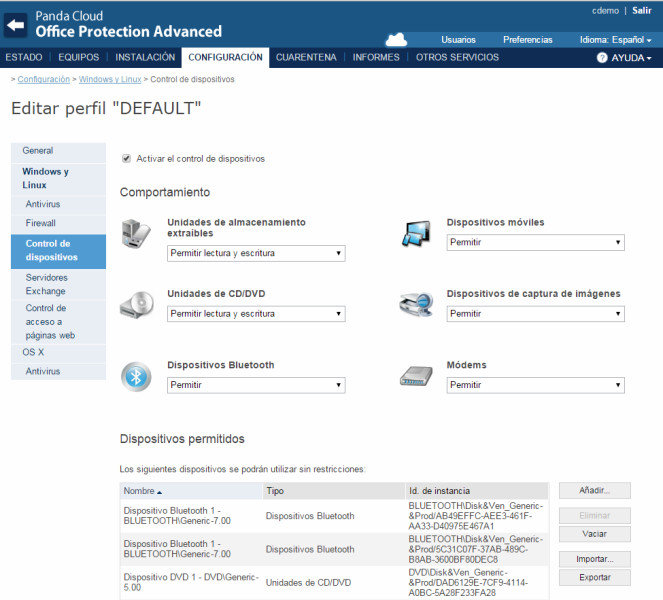
Task: Click instance ID ending AA33-D40975E467A1
Action: (476, 516)
